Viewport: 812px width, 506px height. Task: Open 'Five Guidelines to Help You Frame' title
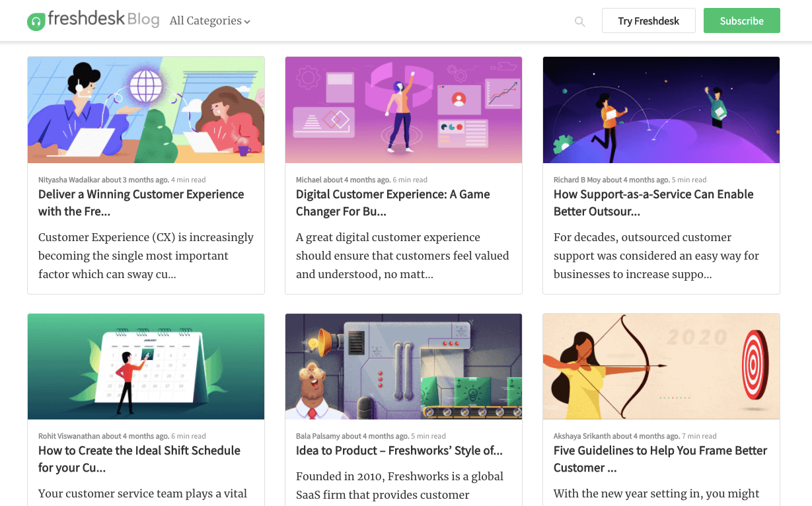pos(660,459)
